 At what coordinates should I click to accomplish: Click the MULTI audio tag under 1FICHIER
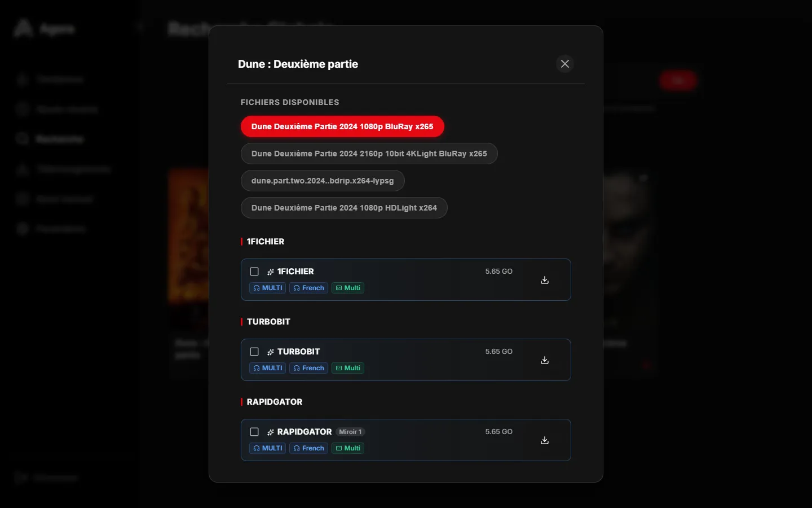pyautogui.click(x=268, y=288)
